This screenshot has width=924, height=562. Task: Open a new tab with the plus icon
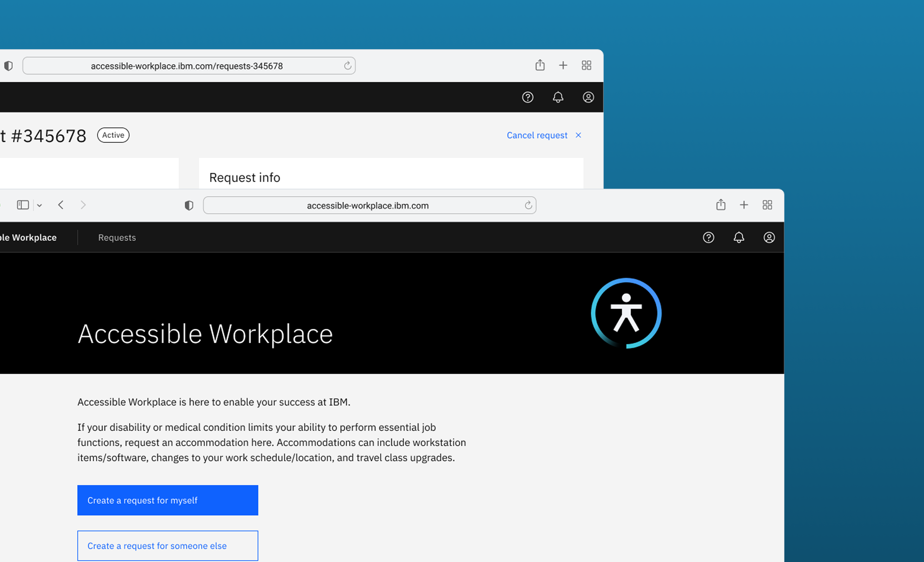pos(744,204)
